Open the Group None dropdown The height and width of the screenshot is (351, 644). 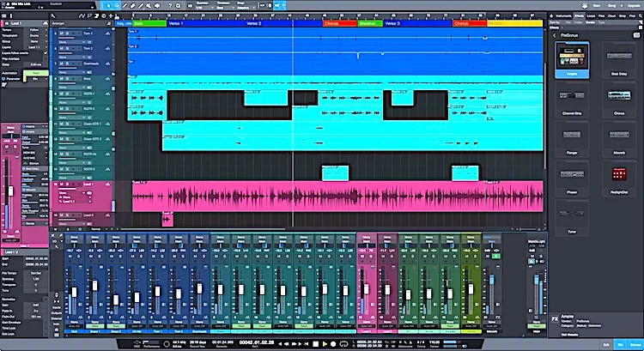point(37,41)
